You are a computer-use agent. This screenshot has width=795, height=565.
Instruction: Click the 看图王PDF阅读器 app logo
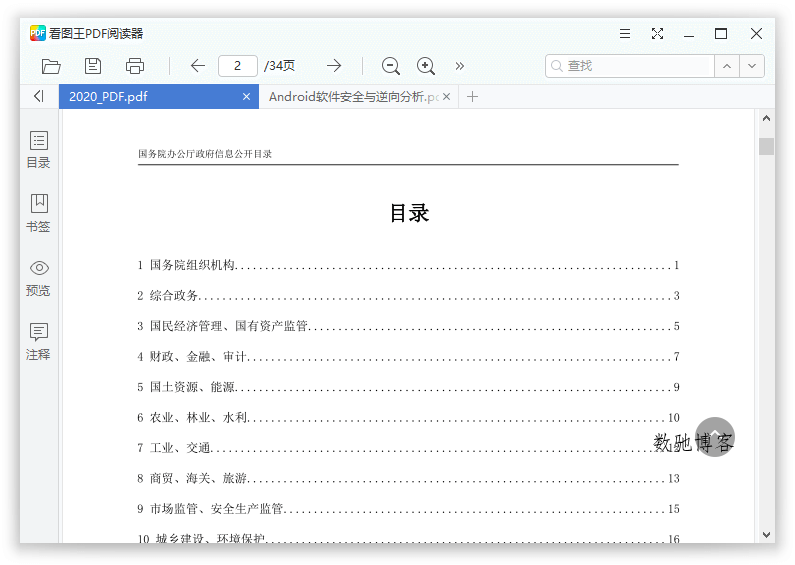tap(38, 33)
